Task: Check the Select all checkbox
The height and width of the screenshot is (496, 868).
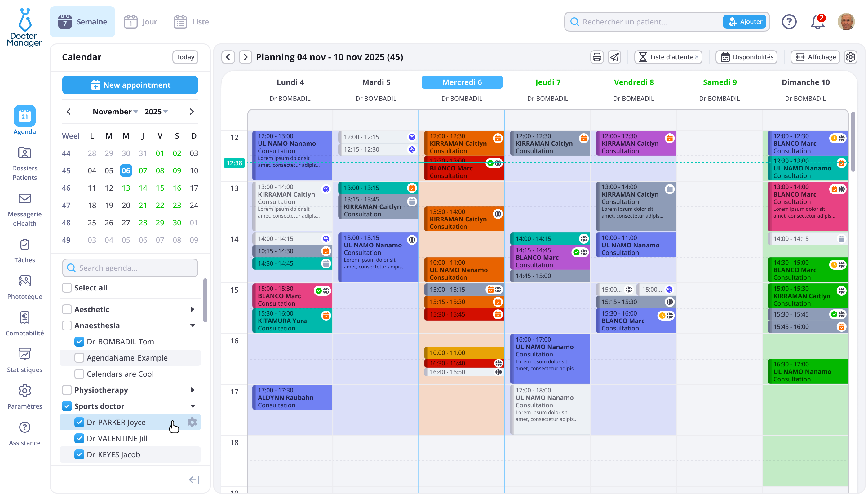Action: pos(67,288)
